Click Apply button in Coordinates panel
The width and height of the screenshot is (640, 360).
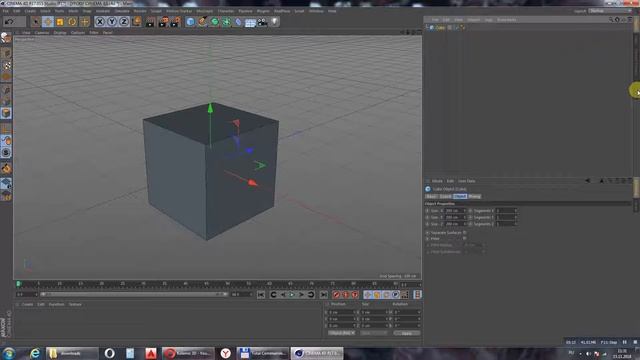[x=407, y=333]
